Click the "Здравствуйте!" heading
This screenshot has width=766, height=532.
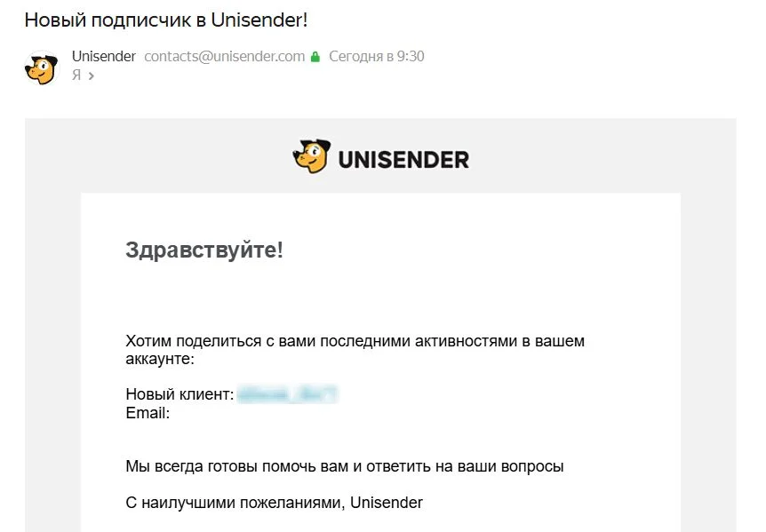(x=203, y=250)
